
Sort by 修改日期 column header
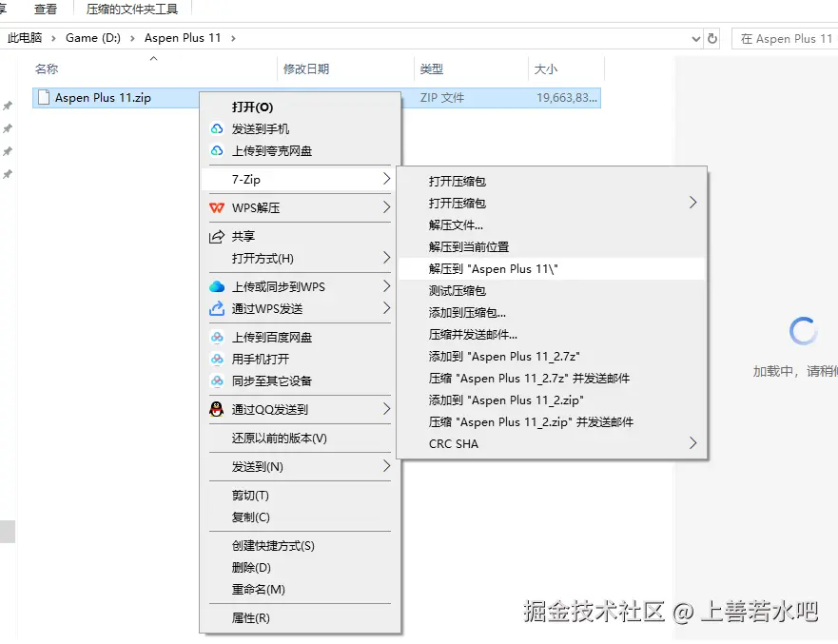pos(306,68)
